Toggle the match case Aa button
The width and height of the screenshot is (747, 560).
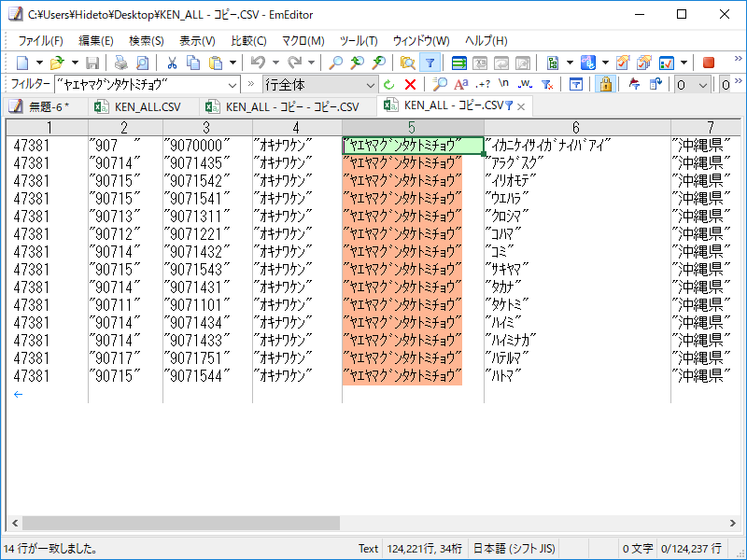pos(460,85)
